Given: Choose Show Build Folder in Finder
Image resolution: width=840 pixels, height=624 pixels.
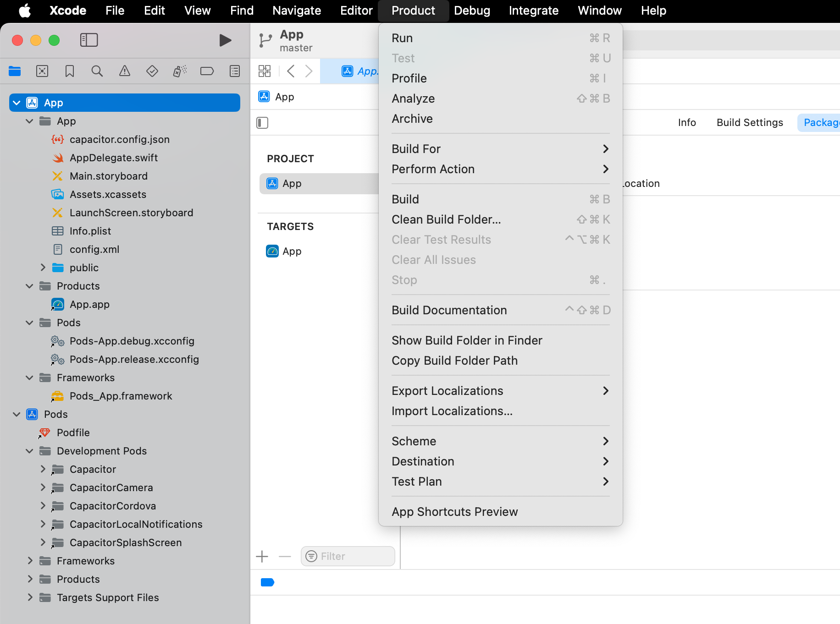Looking at the screenshot, I should click(501, 340).
